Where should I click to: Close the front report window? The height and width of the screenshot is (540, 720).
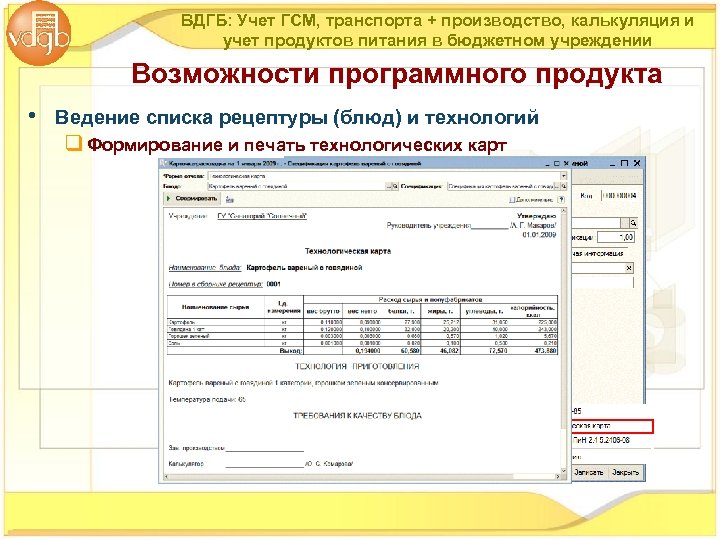566,164
